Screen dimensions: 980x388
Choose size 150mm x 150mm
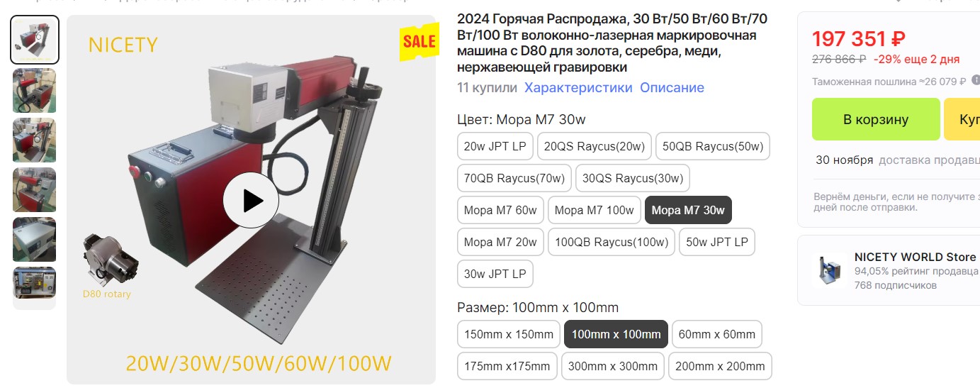pyautogui.click(x=509, y=334)
